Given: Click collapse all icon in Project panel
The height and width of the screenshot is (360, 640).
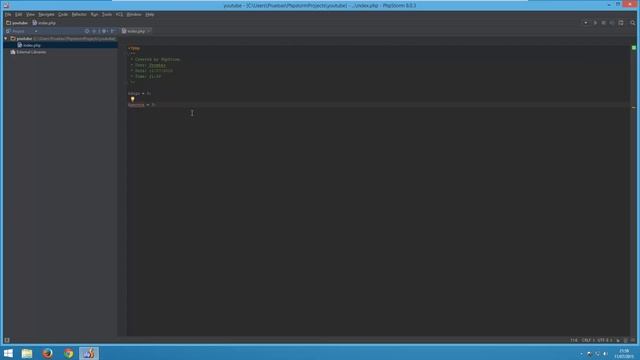Looking at the screenshot, I should tap(95, 31).
